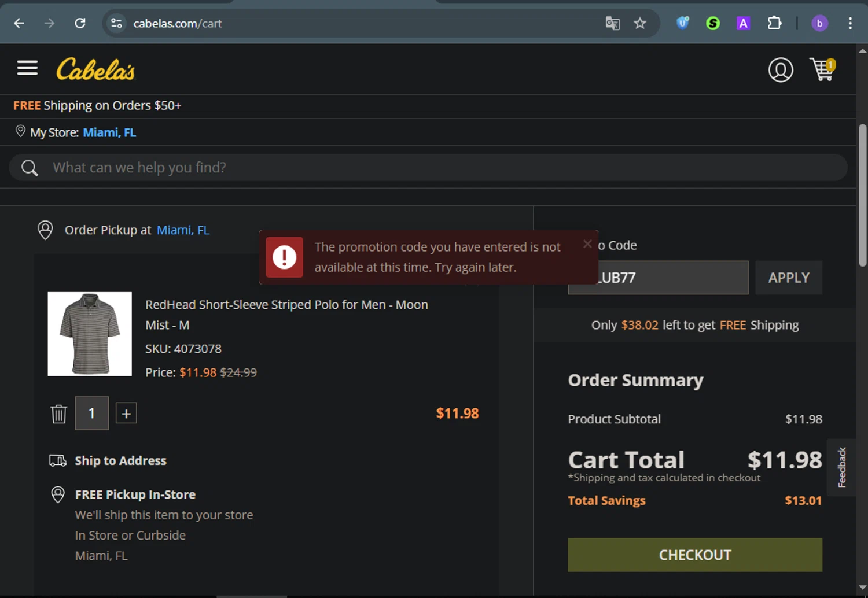Image resolution: width=868 pixels, height=598 pixels.
Task: Change Order Pickup store Miami, FL
Action: click(183, 230)
